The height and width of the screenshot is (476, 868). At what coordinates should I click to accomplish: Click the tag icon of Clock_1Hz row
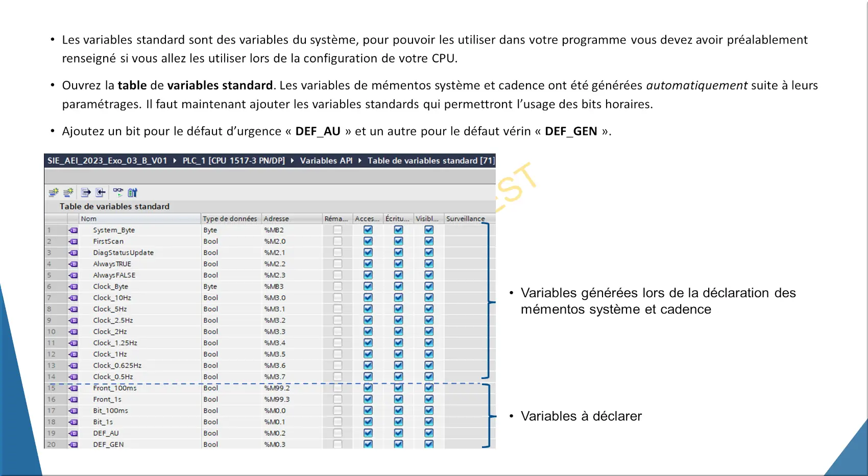point(74,354)
